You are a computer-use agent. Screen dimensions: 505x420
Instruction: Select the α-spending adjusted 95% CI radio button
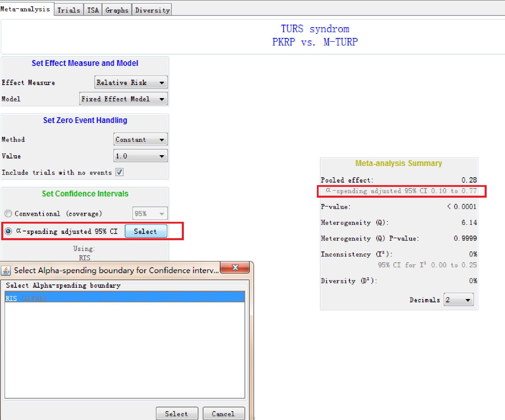(8, 231)
